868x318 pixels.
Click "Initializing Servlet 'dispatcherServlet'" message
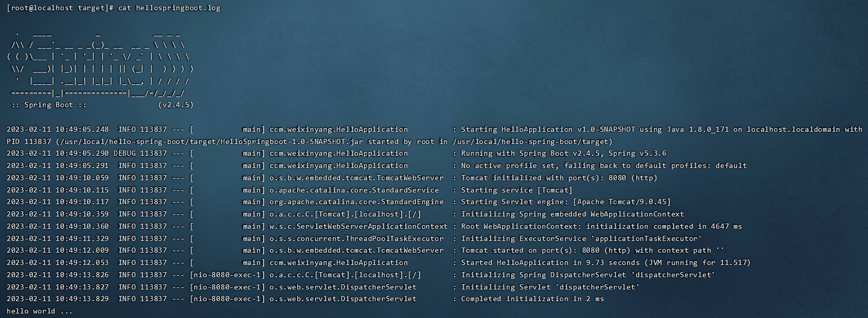(x=550, y=287)
